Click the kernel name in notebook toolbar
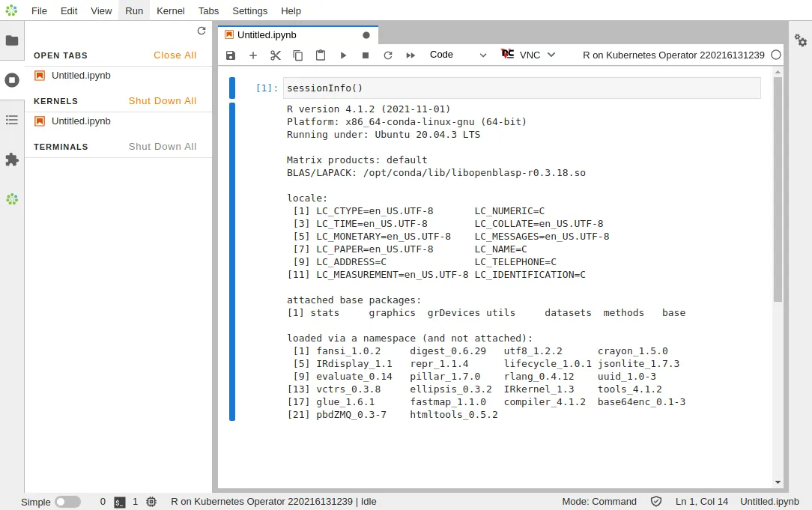This screenshot has width=812, height=510. (x=673, y=55)
